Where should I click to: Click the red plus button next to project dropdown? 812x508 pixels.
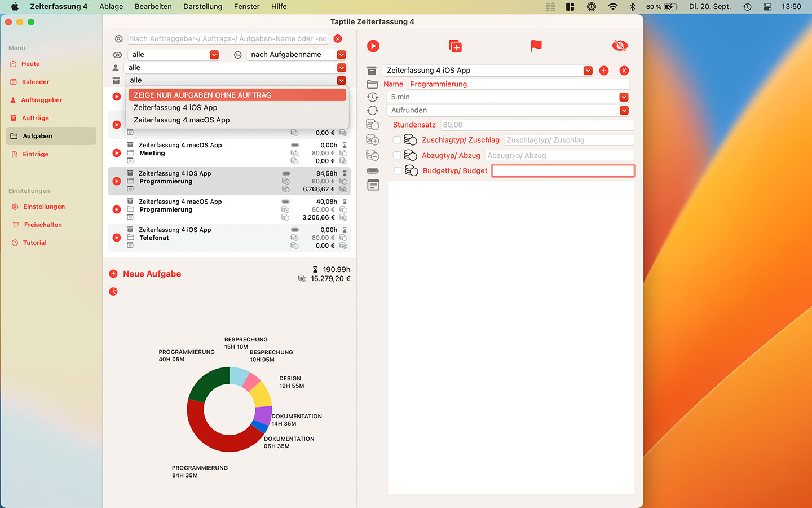point(604,71)
